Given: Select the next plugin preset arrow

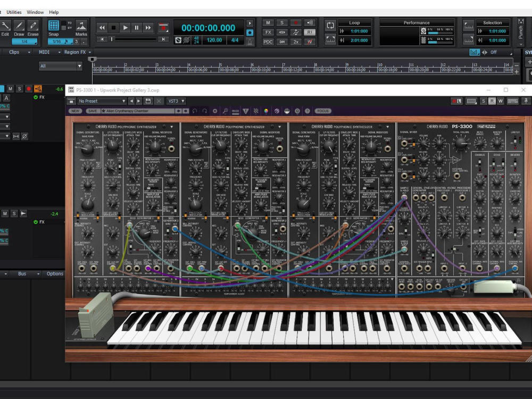Looking at the screenshot, I should pos(138,101).
